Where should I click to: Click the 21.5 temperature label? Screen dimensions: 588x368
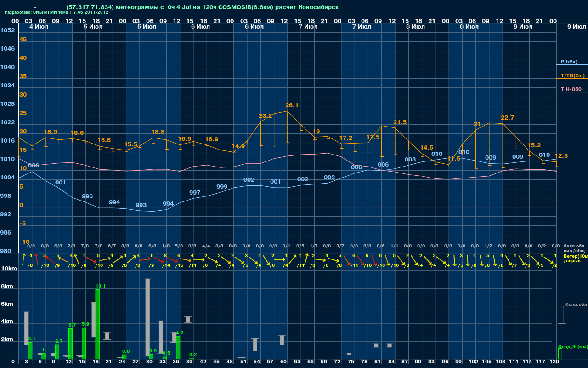[400, 122]
